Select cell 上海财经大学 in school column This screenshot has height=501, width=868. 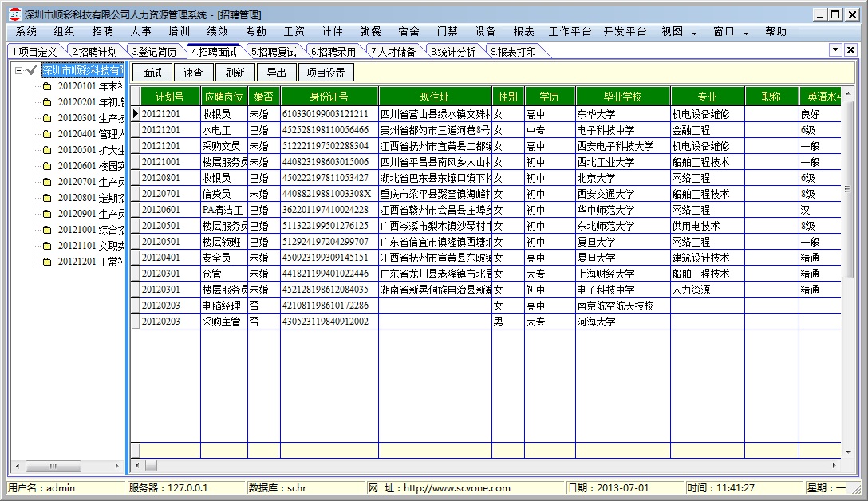(x=623, y=274)
